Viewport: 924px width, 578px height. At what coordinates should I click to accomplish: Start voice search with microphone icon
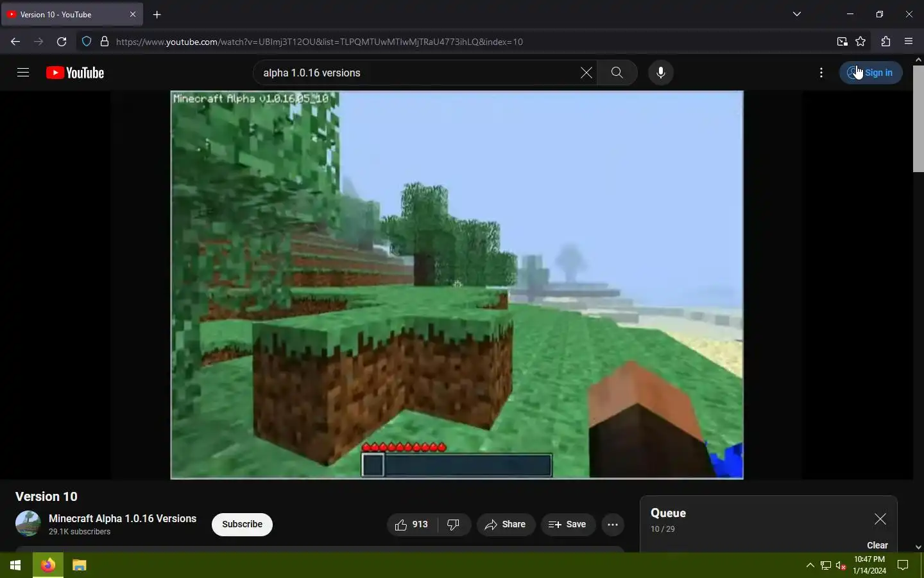click(661, 73)
